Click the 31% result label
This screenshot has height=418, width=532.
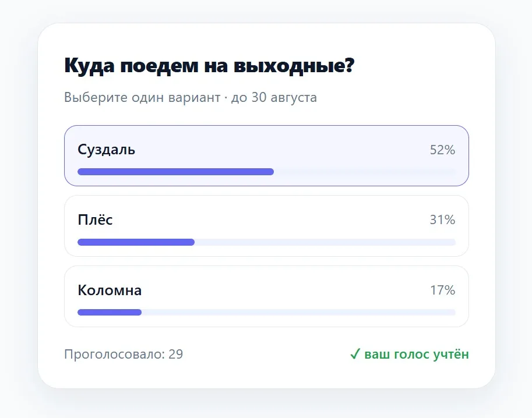(x=442, y=219)
